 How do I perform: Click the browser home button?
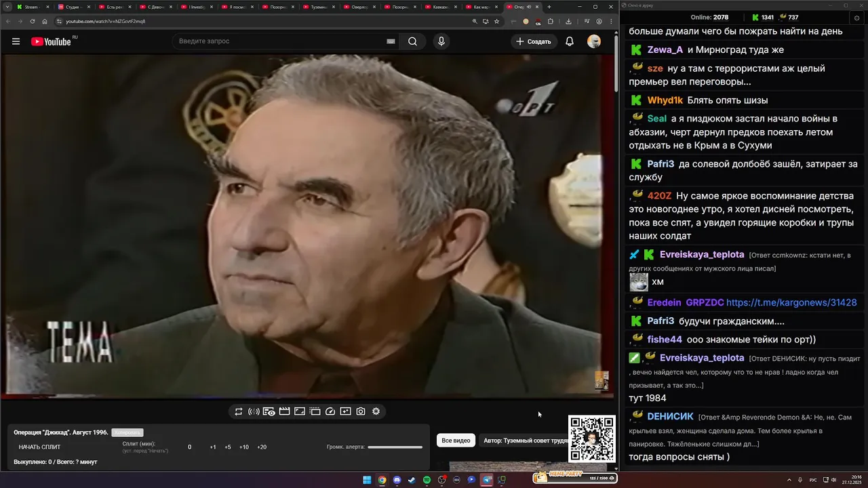tap(45, 21)
